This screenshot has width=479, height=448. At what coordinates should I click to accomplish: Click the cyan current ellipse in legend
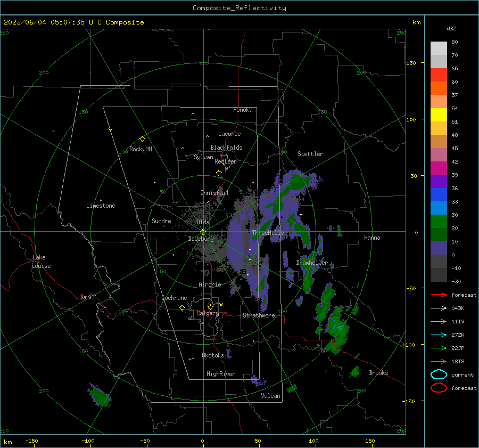point(439,374)
